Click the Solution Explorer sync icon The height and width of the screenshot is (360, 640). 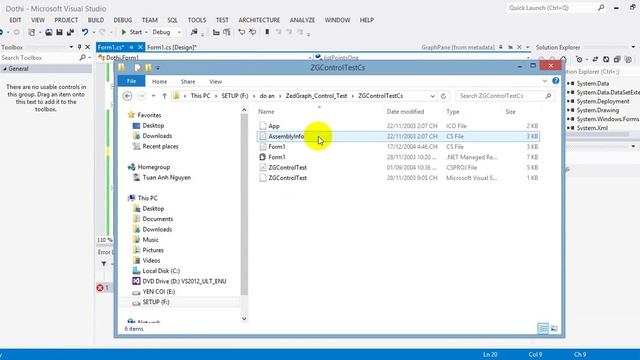[x=595, y=60]
